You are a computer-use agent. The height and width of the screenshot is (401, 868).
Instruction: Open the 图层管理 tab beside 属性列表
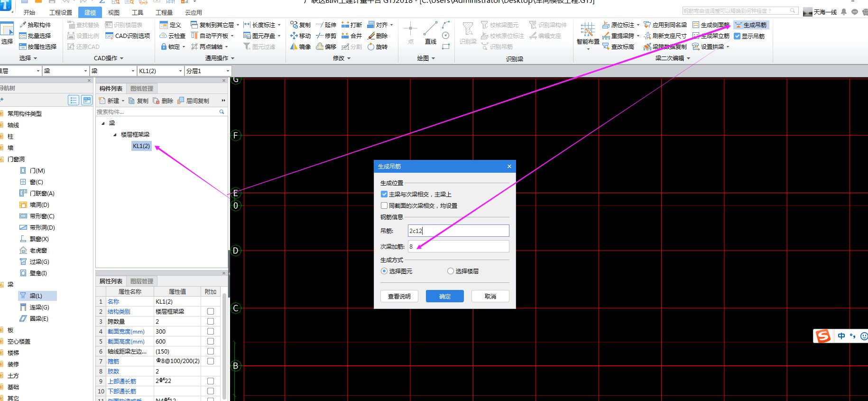pyautogui.click(x=142, y=281)
